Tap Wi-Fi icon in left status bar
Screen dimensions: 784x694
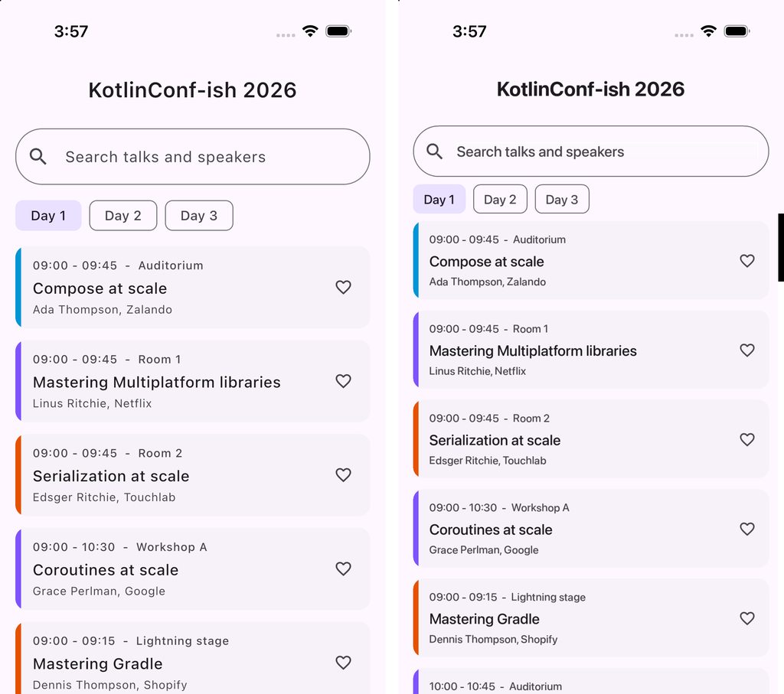[311, 31]
